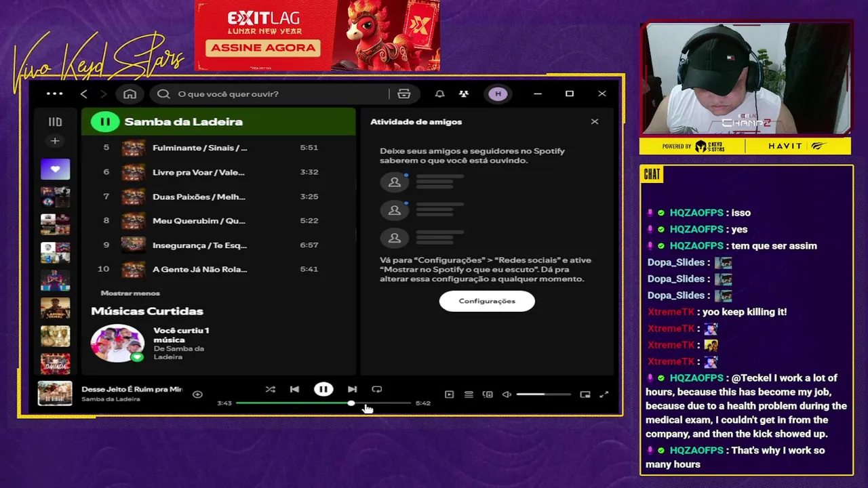
Task: Toggle repeat mode
Action: pos(376,389)
